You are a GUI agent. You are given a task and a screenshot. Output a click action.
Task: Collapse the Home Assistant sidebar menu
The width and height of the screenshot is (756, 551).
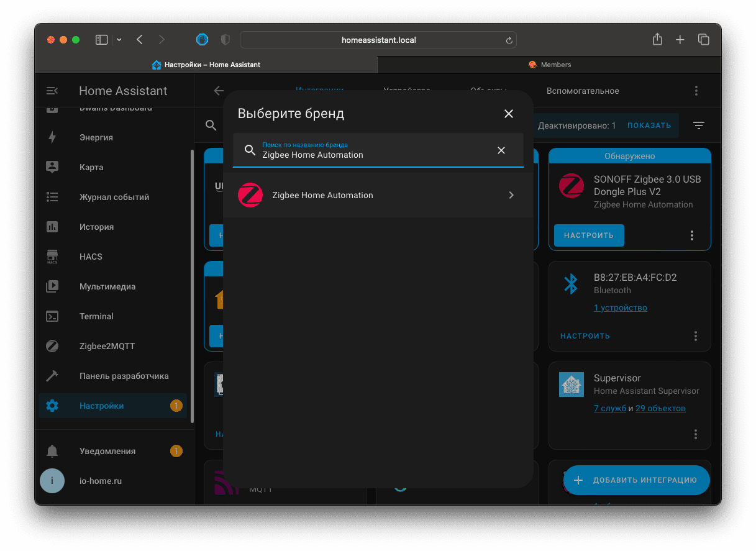[x=52, y=91]
